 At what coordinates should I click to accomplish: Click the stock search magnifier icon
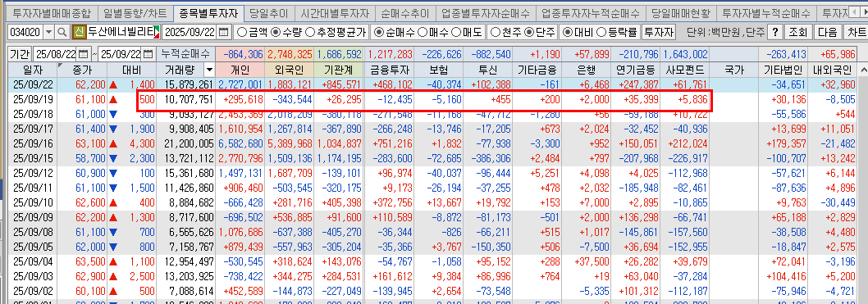pyautogui.click(x=62, y=33)
